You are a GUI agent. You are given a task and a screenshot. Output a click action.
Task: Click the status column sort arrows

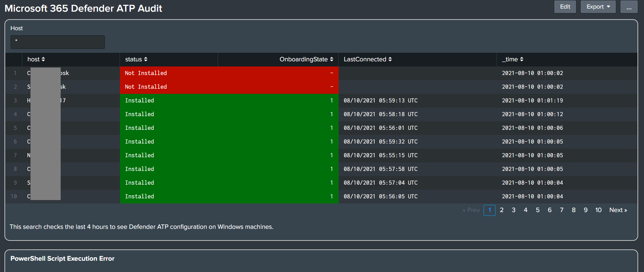tap(146, 59)
